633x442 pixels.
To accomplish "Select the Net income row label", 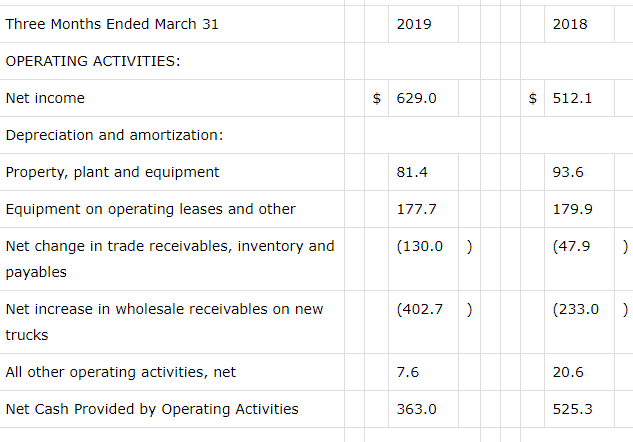I will [x=45, y=98].
